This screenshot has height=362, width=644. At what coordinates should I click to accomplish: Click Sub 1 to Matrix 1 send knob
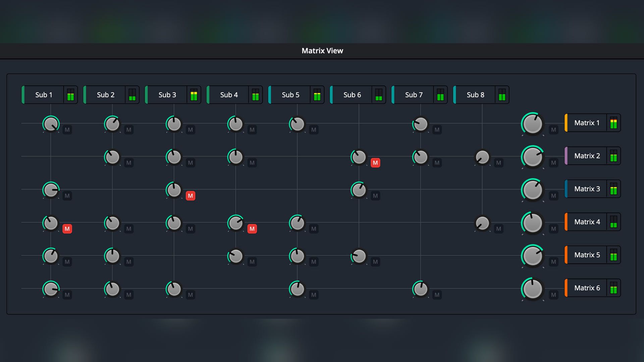(51, 124)
